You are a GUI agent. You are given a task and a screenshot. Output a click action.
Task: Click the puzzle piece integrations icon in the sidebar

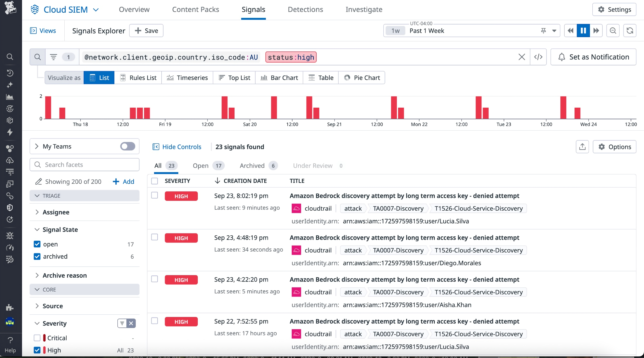[x=10, y=308]
